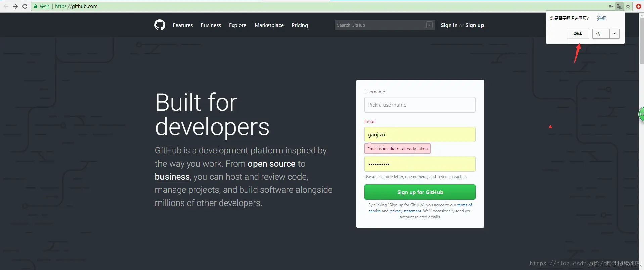
Task: Click the slash shortcut icon in search box
Action: pos(429,25)
